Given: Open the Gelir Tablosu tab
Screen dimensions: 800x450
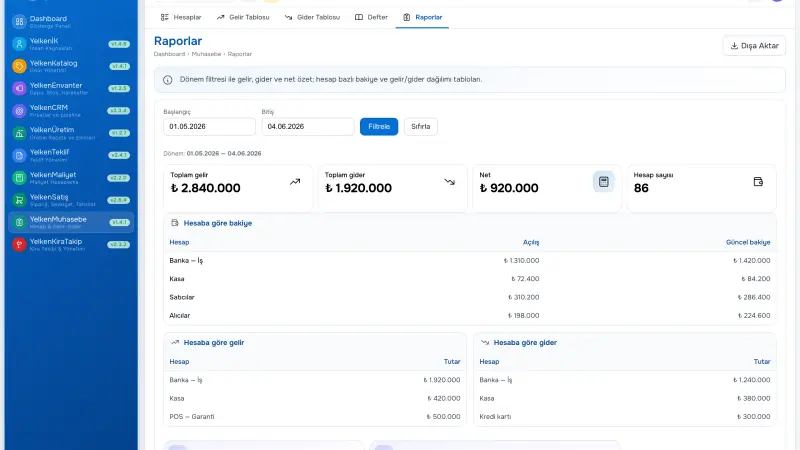Looking at the screenshot, I should tap(243, 17).
